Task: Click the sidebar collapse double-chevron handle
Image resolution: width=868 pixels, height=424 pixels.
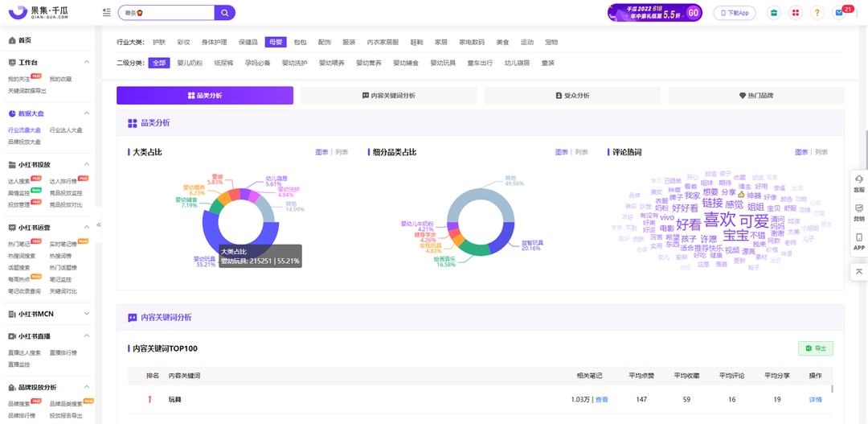Action: [x=99, y=225]
